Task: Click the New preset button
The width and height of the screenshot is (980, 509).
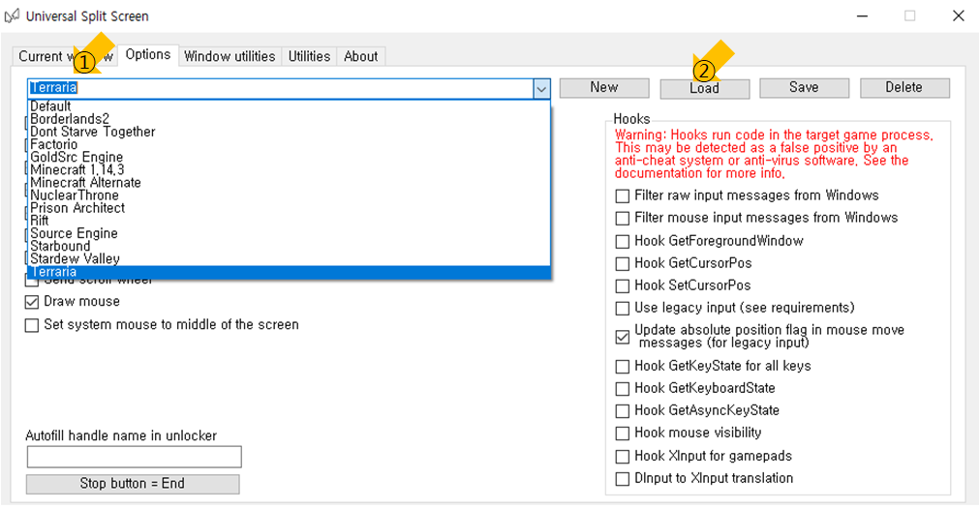Action: coord(603,87)
